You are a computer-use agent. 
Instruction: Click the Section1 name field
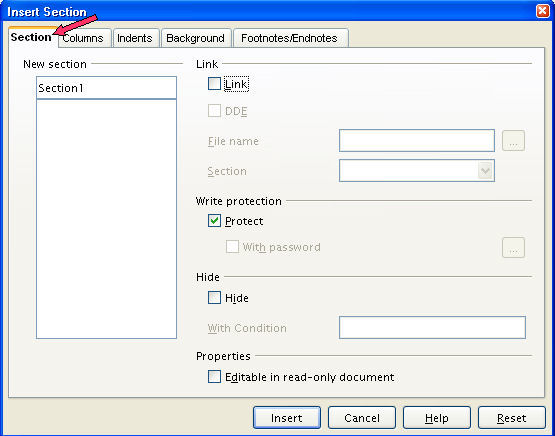pyautogui.click(x=106, y=88)
